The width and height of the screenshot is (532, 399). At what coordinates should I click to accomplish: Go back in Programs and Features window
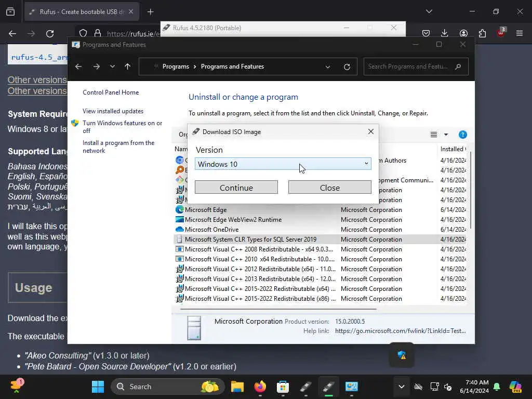point(78,66)
